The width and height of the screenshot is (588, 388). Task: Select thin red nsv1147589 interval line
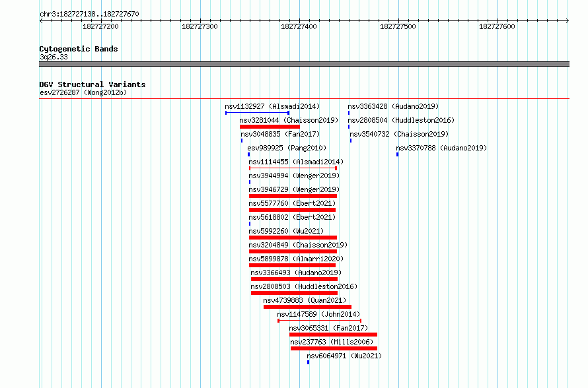pos(320,321)
